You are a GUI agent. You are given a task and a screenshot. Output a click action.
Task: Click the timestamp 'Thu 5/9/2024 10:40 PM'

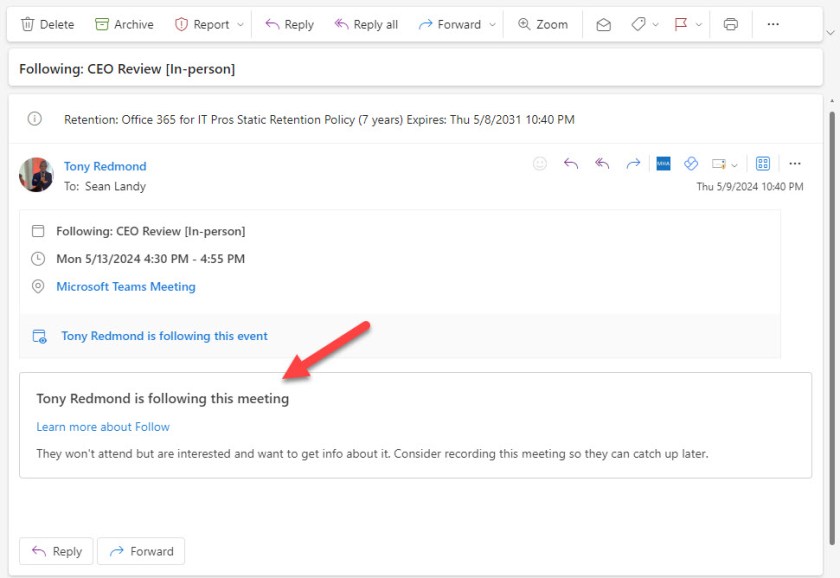(749, 186)
